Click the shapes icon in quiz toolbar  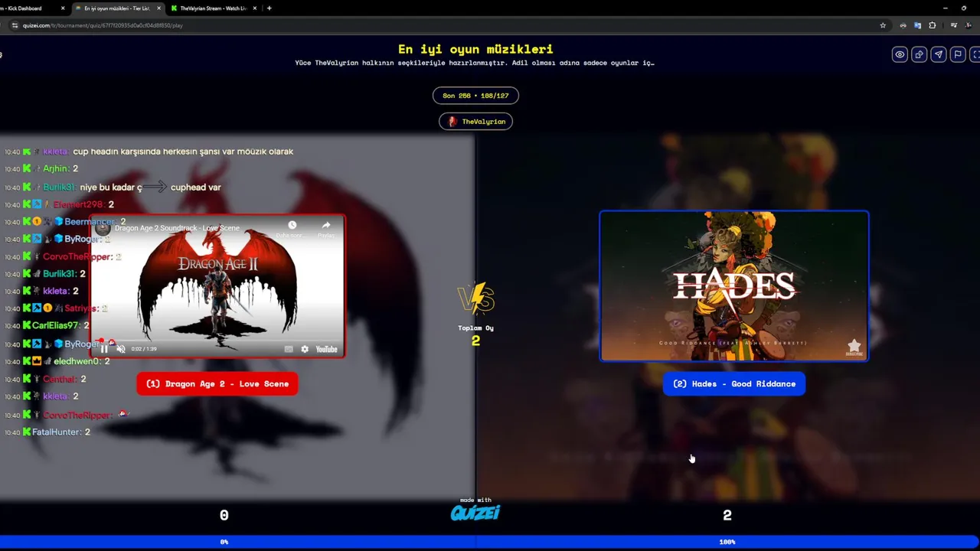click(x=919, y=54)
